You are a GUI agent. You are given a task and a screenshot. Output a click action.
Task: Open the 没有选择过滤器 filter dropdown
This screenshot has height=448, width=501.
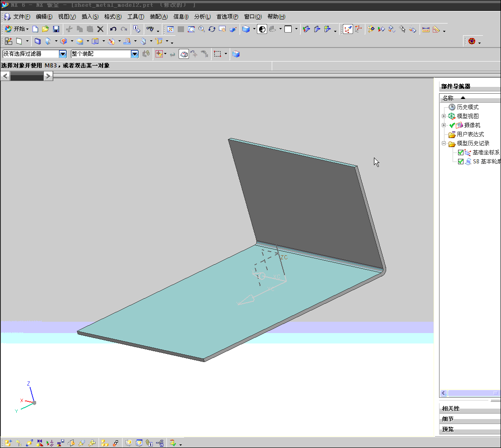pos(63,54)
